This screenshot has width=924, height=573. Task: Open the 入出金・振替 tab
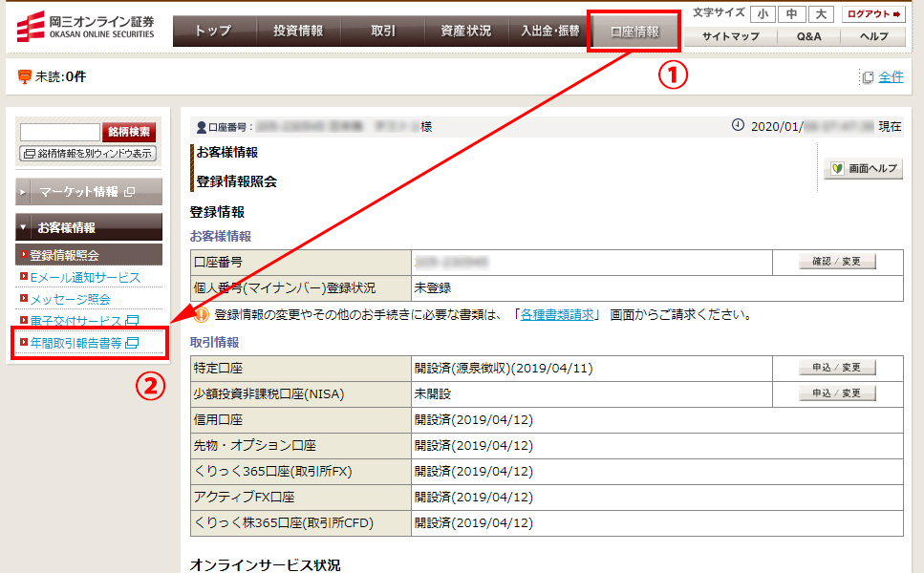[549, 31]
